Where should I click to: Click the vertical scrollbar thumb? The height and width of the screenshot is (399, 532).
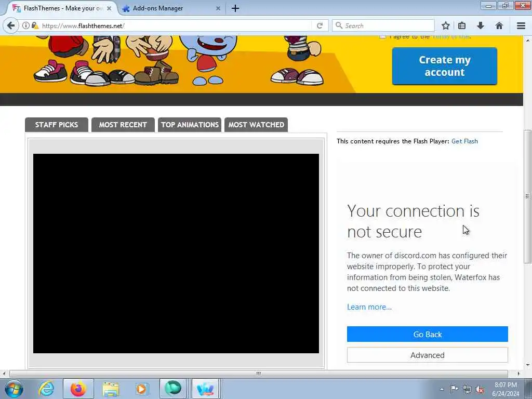click(x=527, y=196)
